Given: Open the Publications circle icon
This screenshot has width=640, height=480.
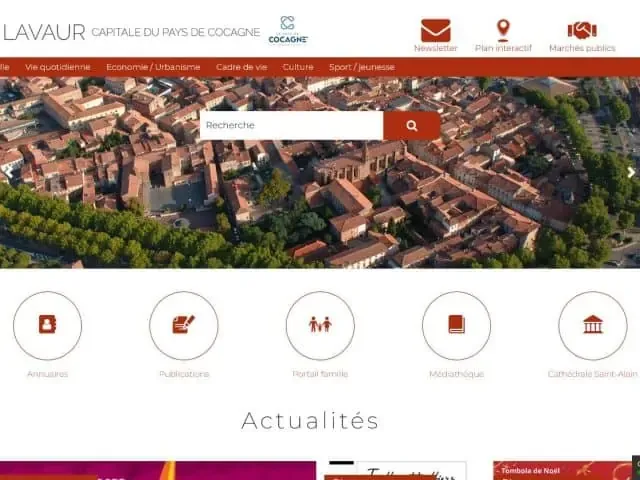Looking at the screenshot, I should pos(183,325).
